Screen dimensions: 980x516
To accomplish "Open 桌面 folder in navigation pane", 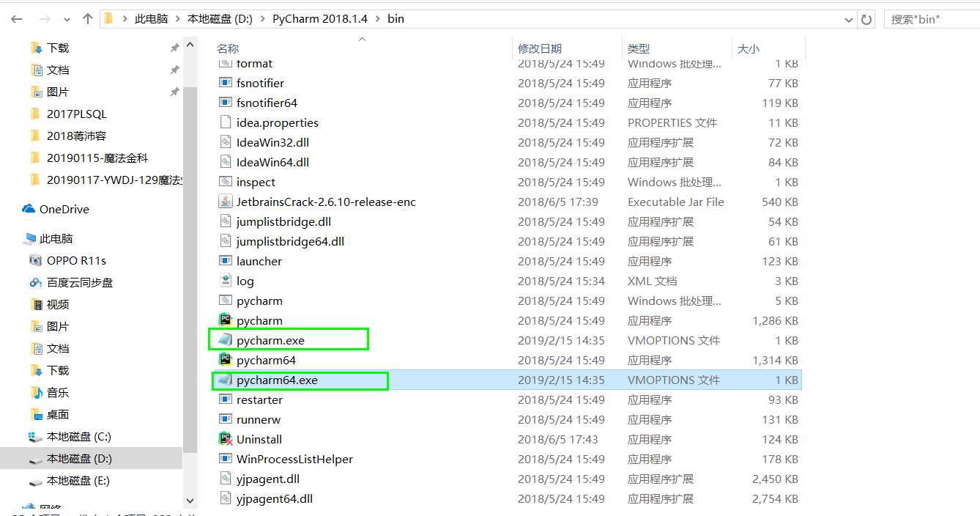I will pyautogui.click(x=58, y=414).
